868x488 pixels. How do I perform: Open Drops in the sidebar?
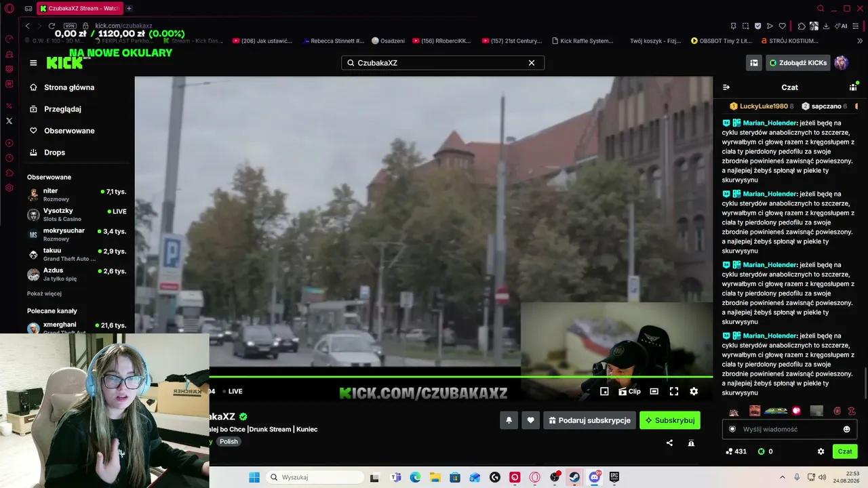pyautogui.click(x=47, y=152)
